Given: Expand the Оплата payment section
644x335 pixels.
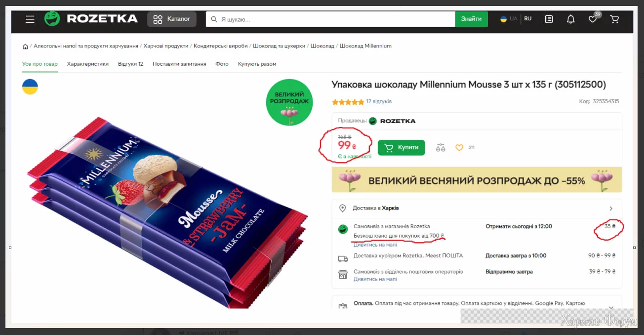Looking at the screenshot, I should [x=611, y=306].
